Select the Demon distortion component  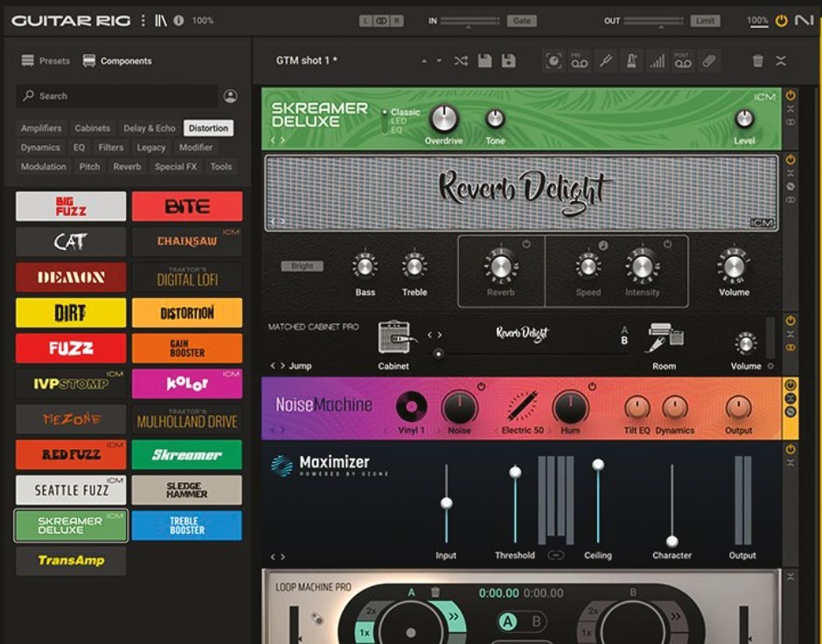point(71,277)
